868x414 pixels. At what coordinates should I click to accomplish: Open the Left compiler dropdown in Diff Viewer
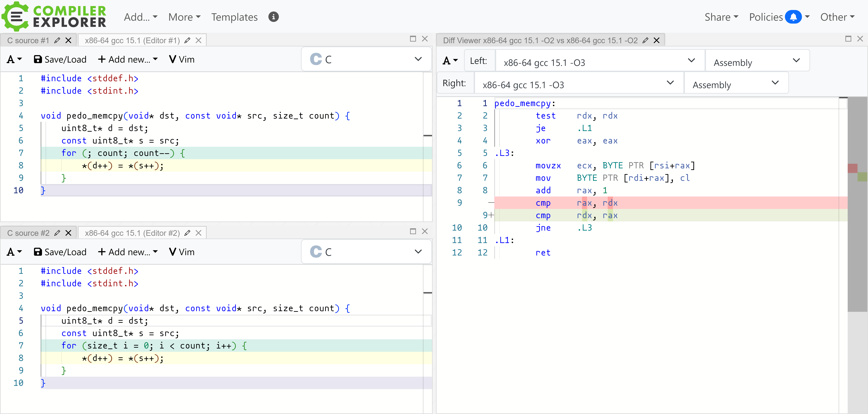pos(600,61)
